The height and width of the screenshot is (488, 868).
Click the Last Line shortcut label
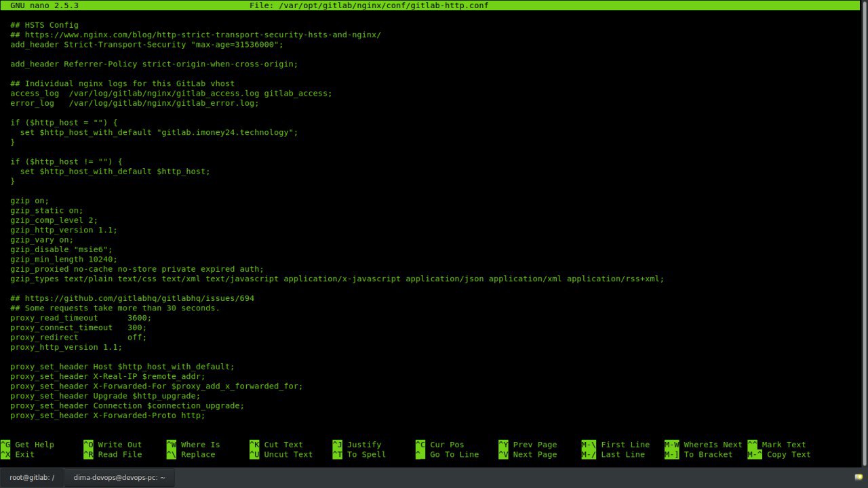tap(623, 454)
